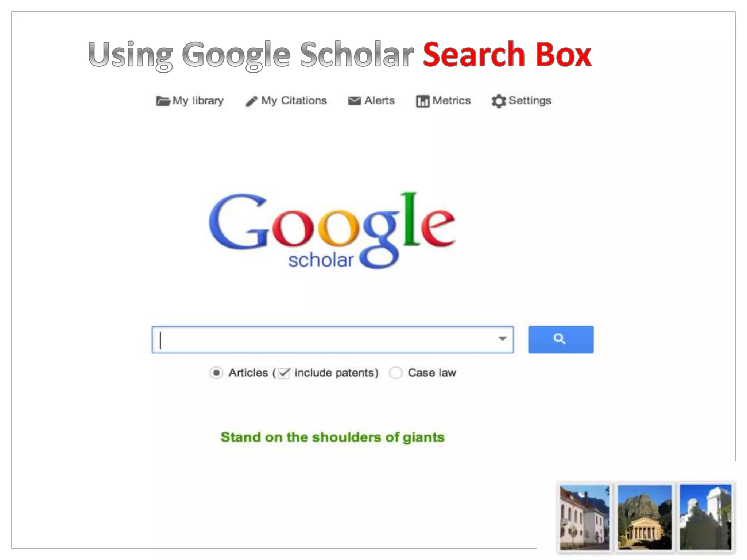Click the Google Scholar logo
Image resolution: width=747 pixels, height=560 pixels.
tap(332, 230)
